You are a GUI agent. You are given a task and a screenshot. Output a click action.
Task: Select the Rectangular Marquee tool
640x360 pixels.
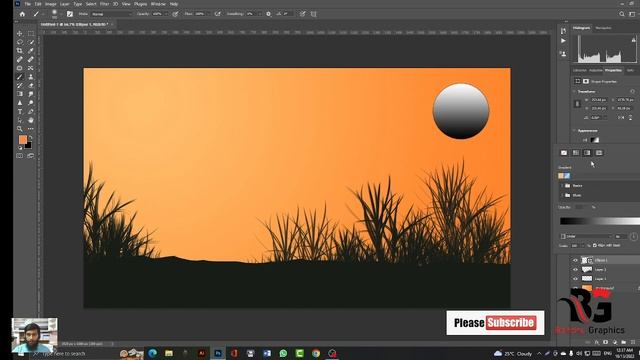point(31,33)
